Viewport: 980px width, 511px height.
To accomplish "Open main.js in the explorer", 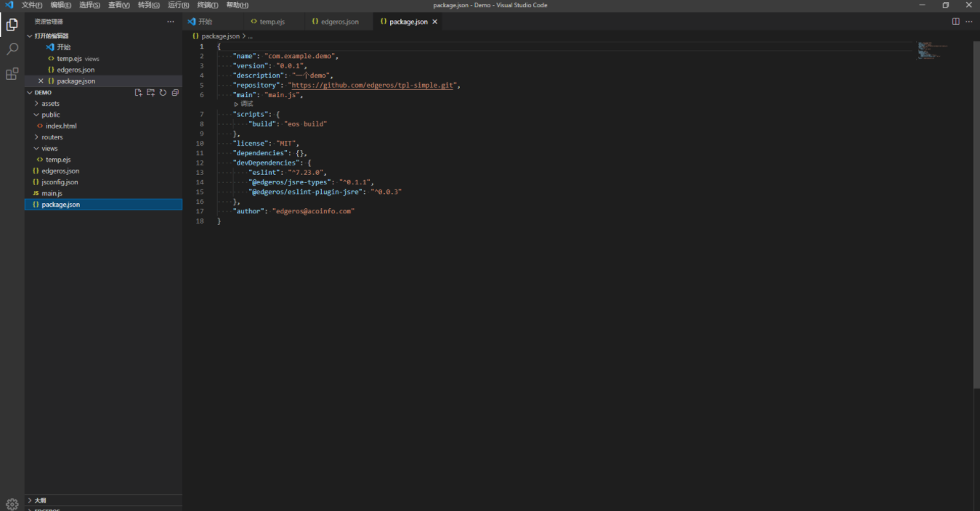I will pos(103,193).
